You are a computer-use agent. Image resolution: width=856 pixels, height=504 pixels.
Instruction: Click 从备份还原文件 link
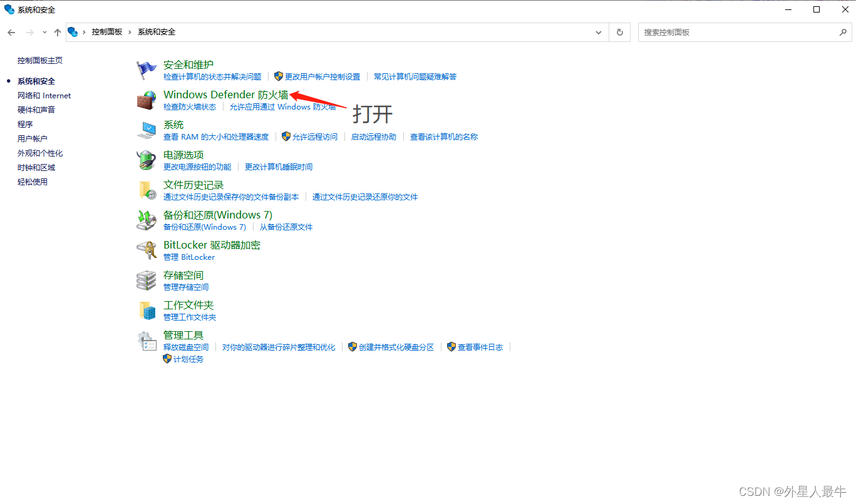click(x=286, y=227)
